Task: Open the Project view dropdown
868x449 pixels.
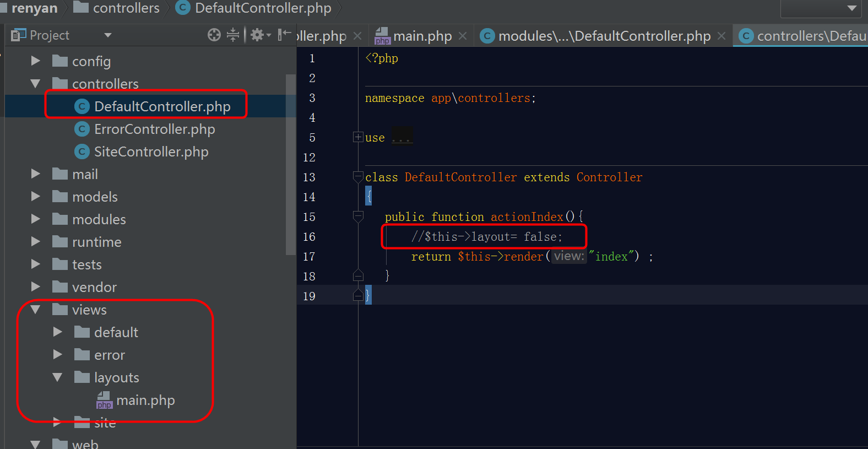Action: (x=108, y=35)
